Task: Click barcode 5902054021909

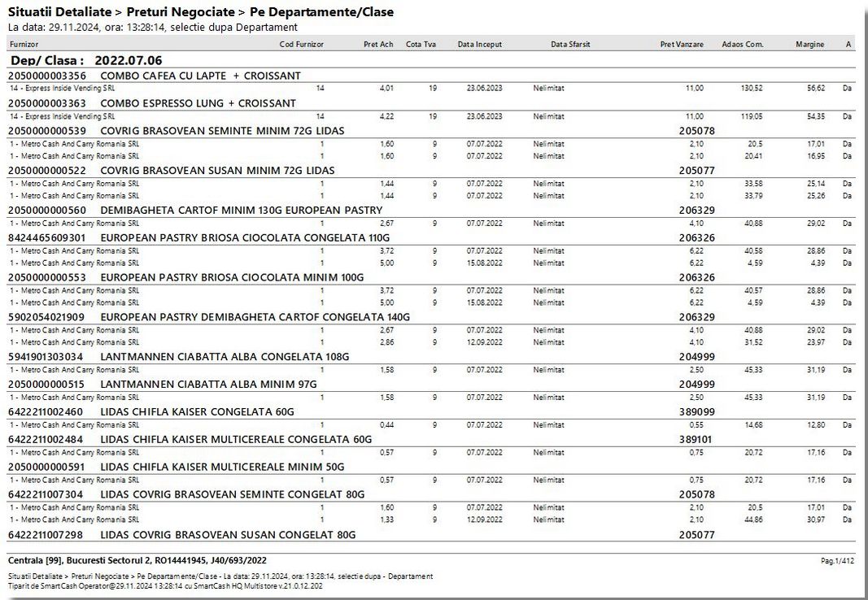Action: click(47, 317)
